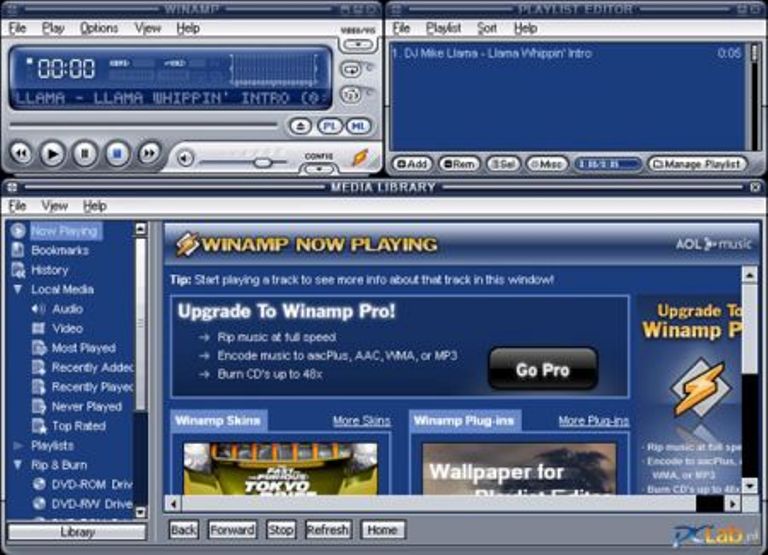Click the browser pane scroll-up arrow
This screenshot has height=555, width=768.
point(749,275)
